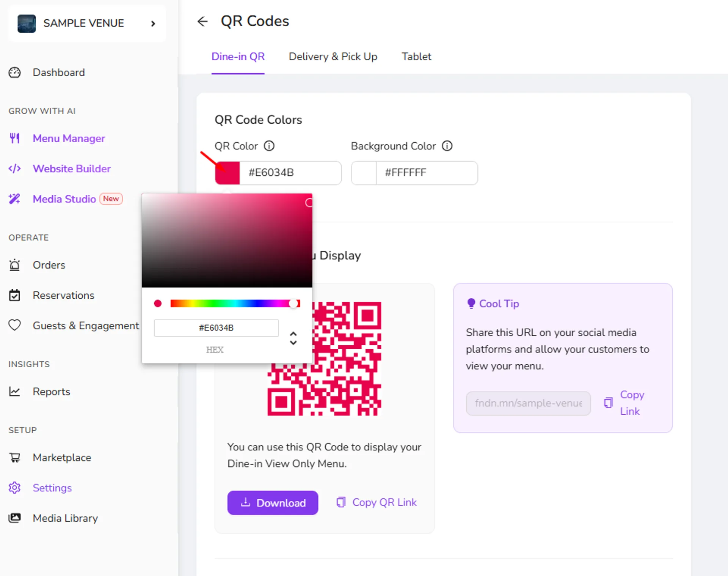Viewport: 728px width, 576px height.
Task: Click the white Background Color swatch
Action: pyautogui.click(x=364, y=173)
